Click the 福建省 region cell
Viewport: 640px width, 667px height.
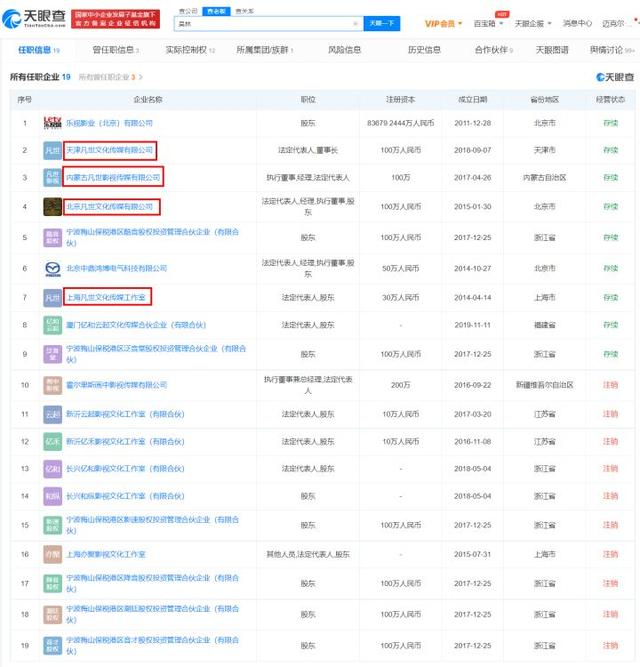tap(544, 325)
